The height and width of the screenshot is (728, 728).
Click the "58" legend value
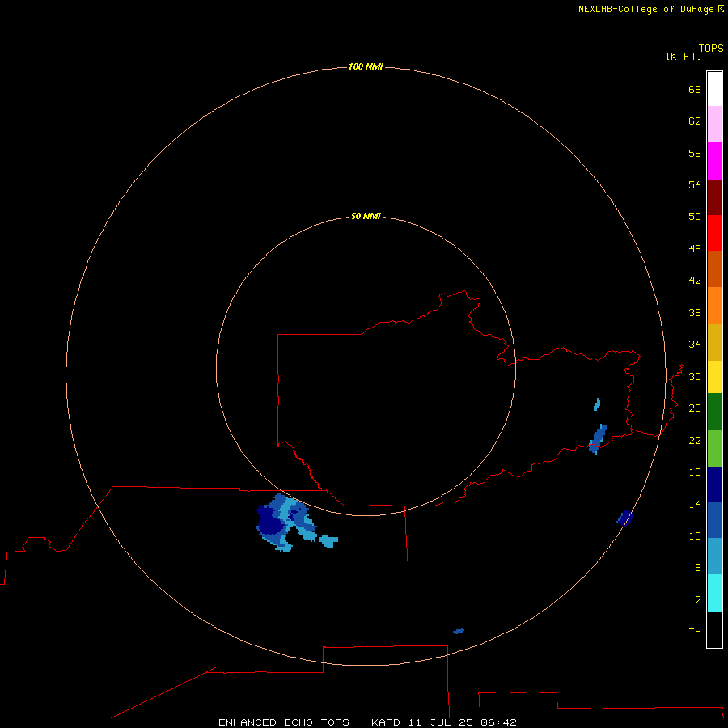[695, 153]
